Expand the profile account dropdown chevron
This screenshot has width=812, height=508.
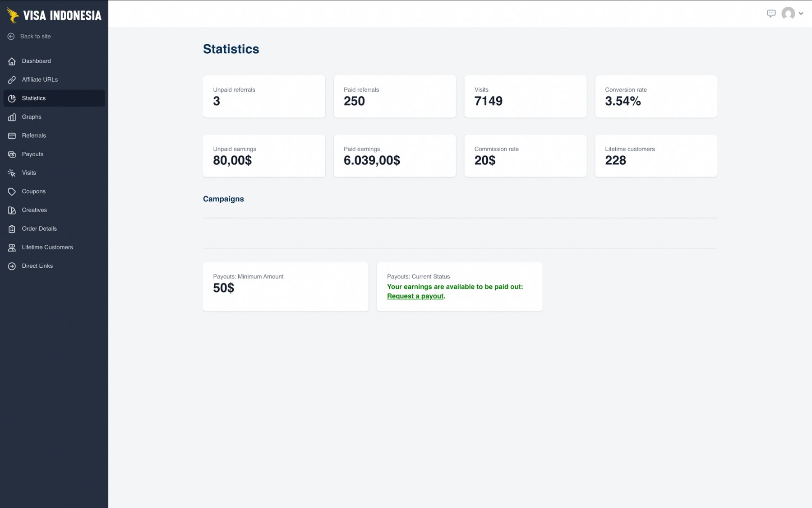801,14
